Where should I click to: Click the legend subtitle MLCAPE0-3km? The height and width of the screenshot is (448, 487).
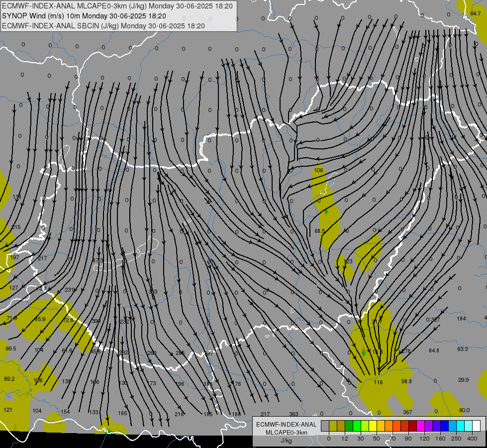(x=287, y=433)
